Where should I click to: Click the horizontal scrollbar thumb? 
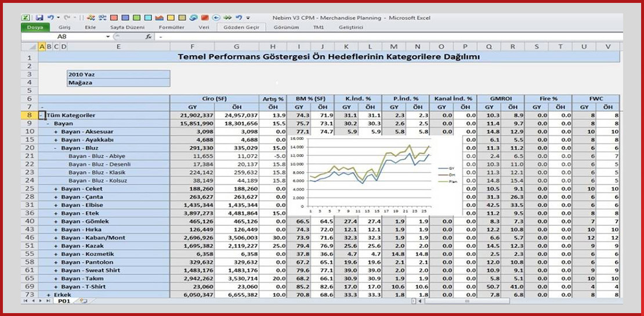(x=467, y=301)
